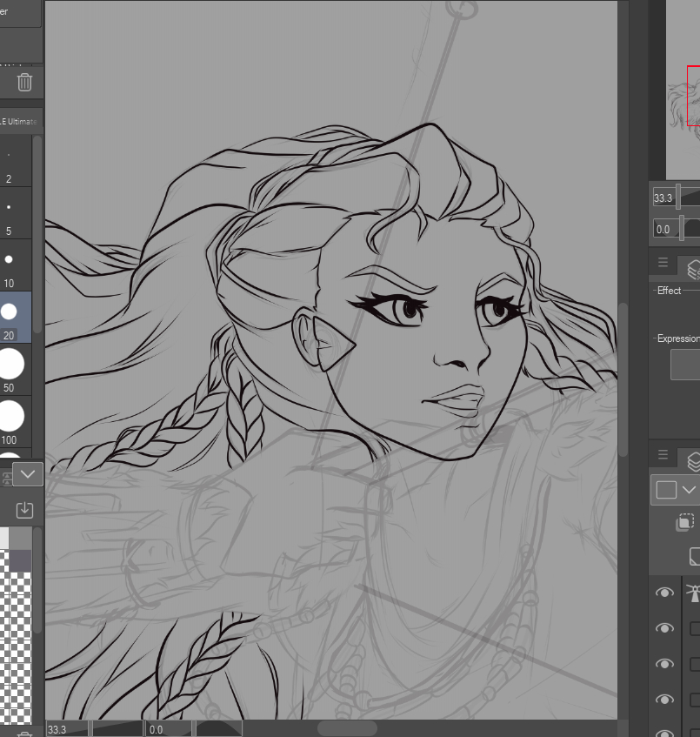Open the Layer panel hamburger menu
The width and height of the screenshot is (700, 737).
coord(663,456)
